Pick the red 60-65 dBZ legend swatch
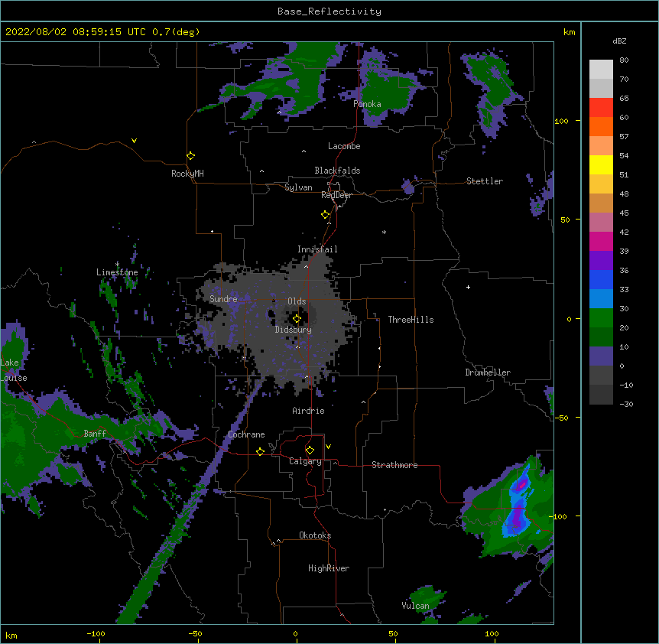This screenshot has height=644, width=659. pos(601,108)
